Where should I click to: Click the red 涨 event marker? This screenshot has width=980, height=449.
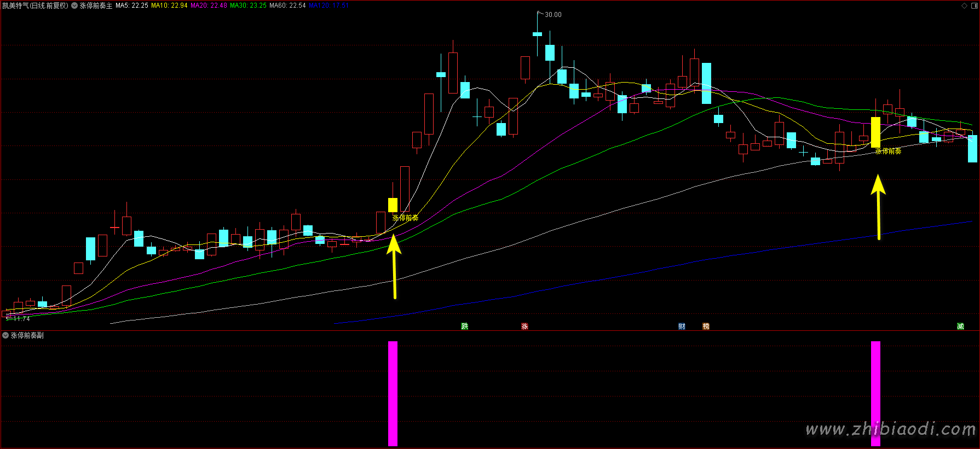tap(524, 326)
